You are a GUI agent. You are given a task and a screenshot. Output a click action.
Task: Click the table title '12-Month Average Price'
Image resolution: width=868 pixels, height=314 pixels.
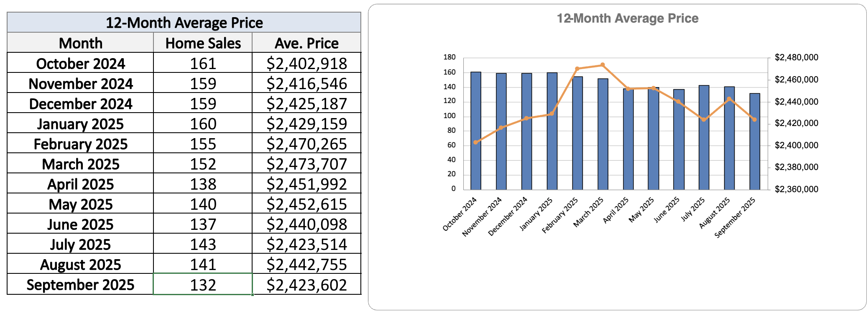[x=184, y=23]
